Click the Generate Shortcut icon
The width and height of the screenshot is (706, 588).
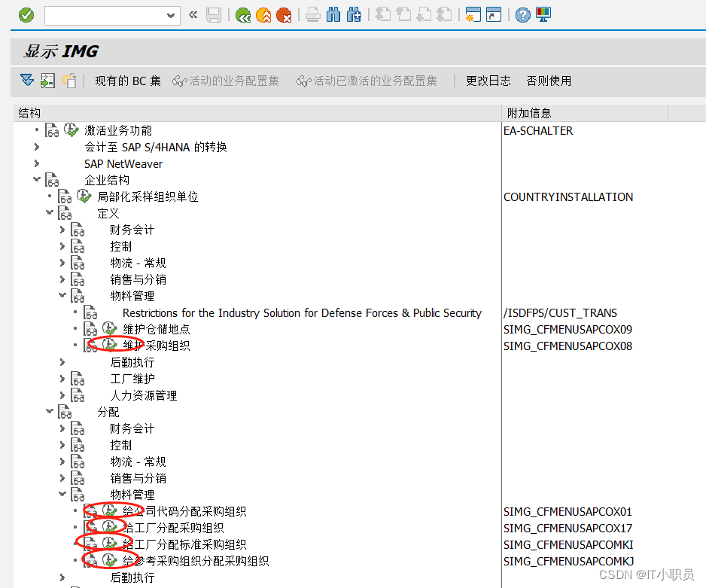pyautogui.click(x=494, y=15)
